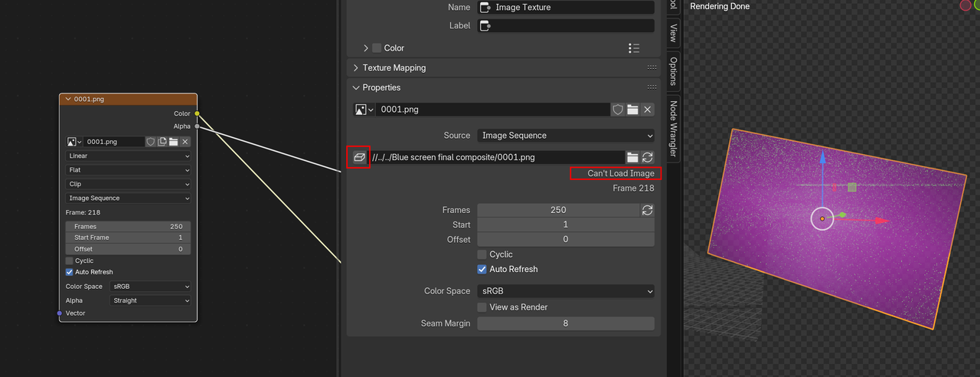980x377 pixels.
Task: Unlink the image with the node's X button
Action: pyautogui.click(x=185, y=142)
